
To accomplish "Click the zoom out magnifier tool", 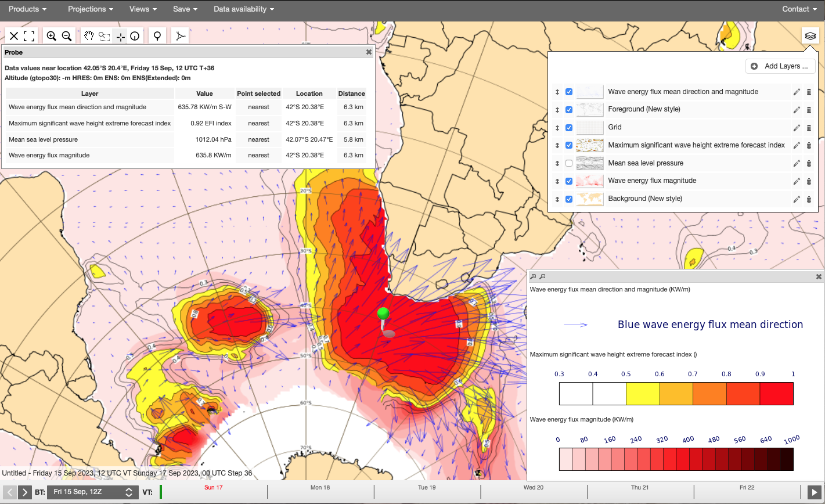I will coord(67,36).
